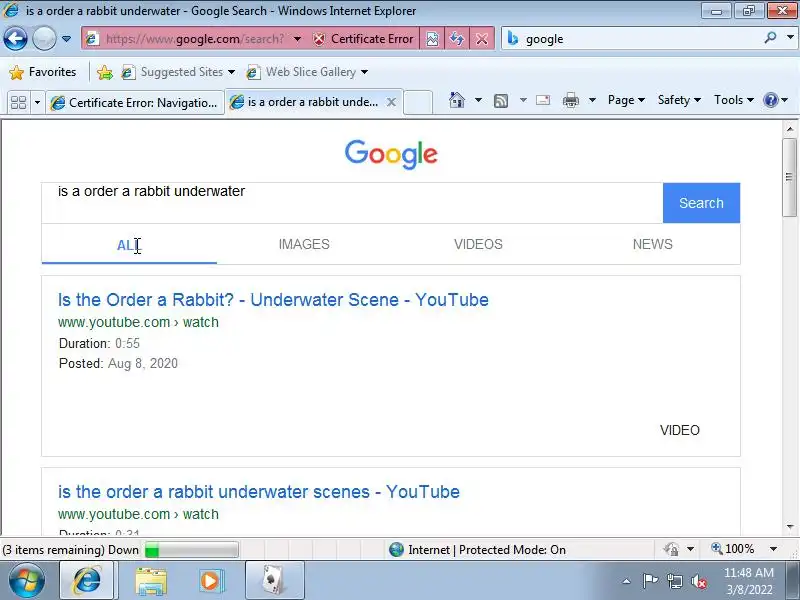Expand Print options dropdown arrow
The image size is (800, 600).
pyautogui.click(x=592, y=100)
